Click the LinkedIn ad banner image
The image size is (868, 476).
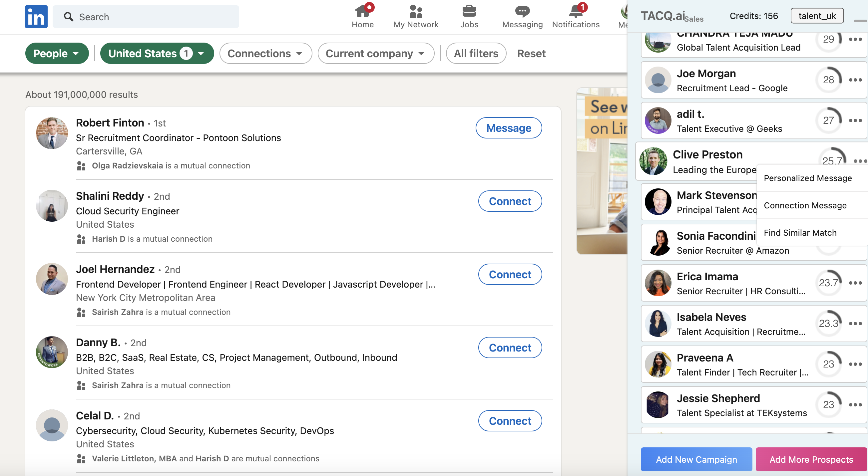tap(602, 171)
